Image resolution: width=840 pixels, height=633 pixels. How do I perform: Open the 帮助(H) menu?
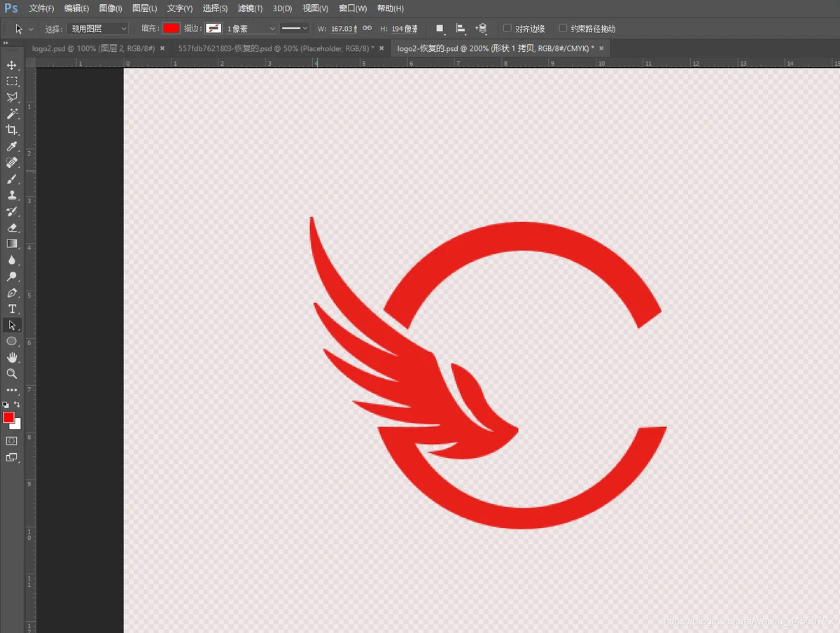390,8
